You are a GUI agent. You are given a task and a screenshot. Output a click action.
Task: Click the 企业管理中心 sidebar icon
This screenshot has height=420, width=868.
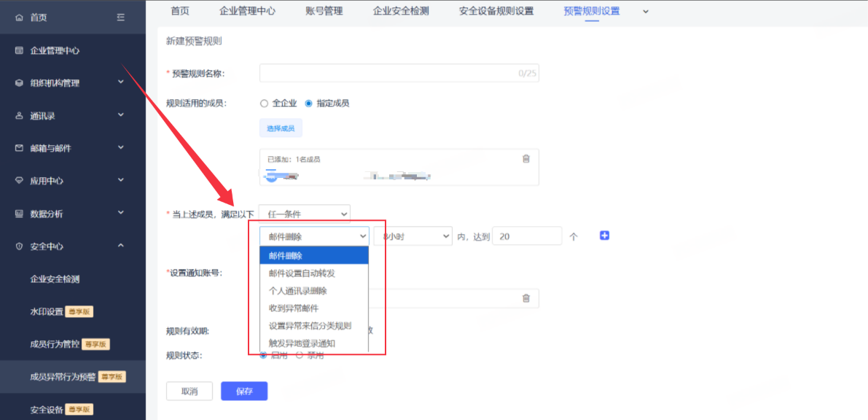point(20,50)
